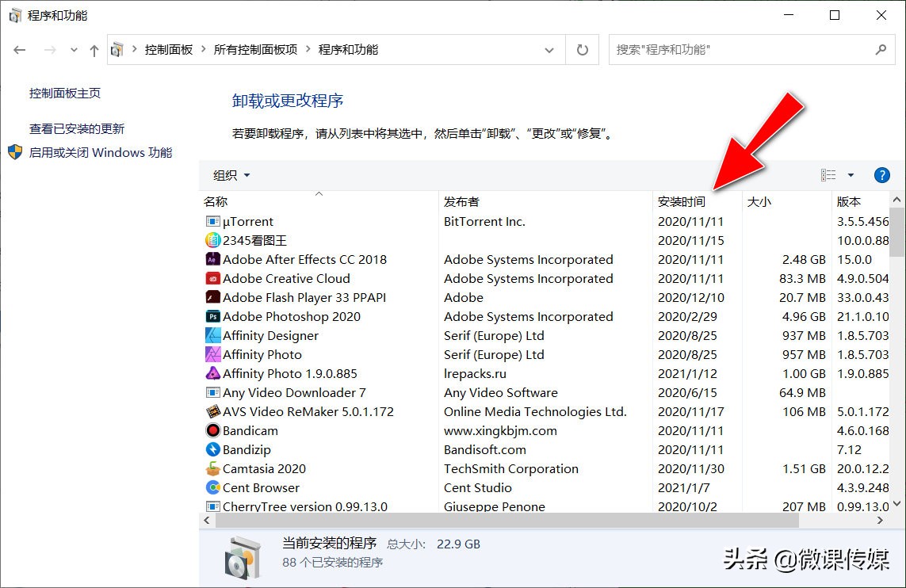Click the Adobe Flash Player 33 PPAPI icon
This screenshot has width=906, height=588.
point(212,297)
